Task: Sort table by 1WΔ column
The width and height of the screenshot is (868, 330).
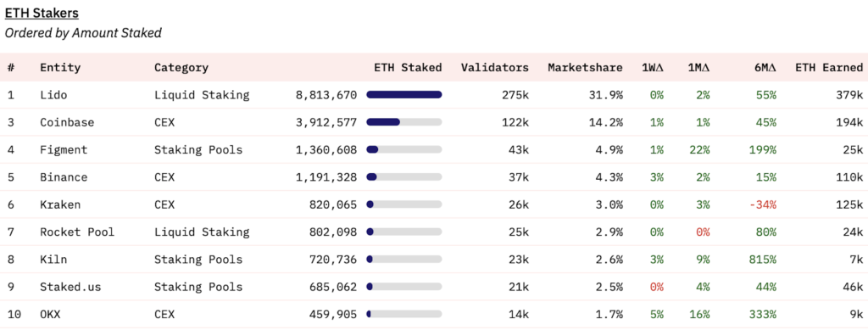Action: point(653,68)
